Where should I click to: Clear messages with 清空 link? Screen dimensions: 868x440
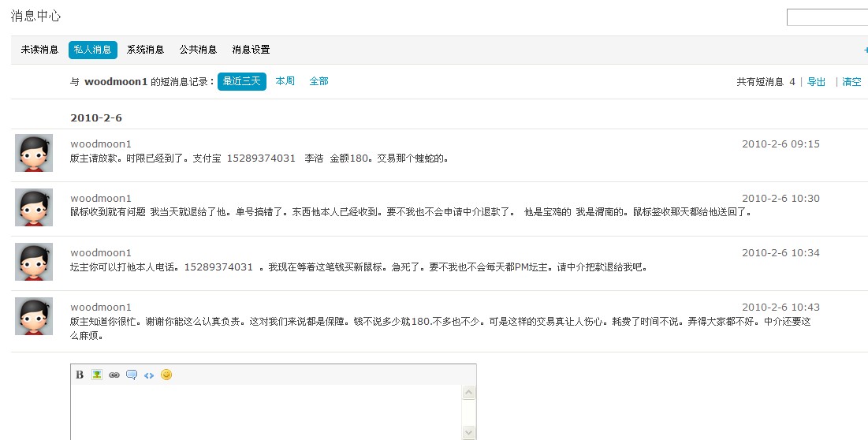(851, 82)
